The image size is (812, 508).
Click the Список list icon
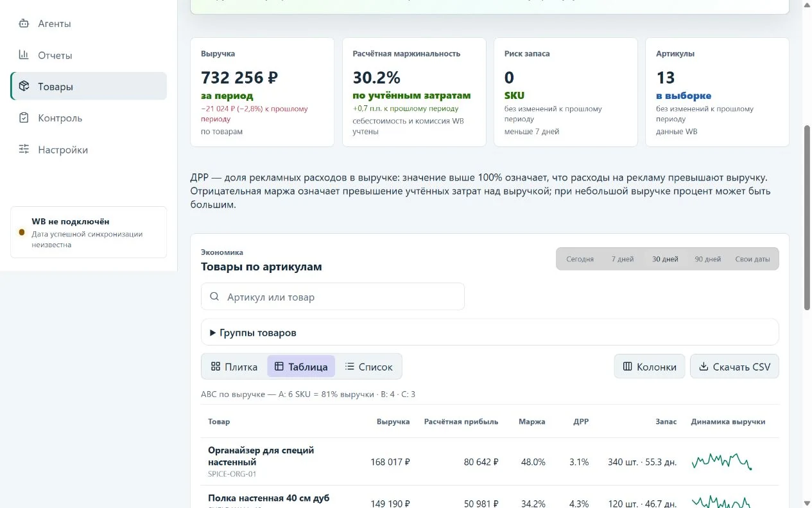click(350, 367)
